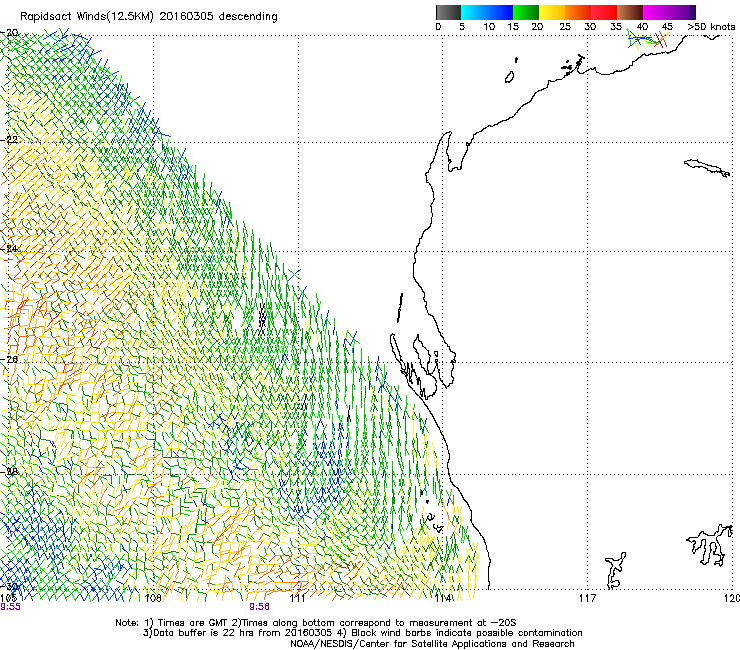Click the purple 45-50 knots legend swatch

(682, 12)
